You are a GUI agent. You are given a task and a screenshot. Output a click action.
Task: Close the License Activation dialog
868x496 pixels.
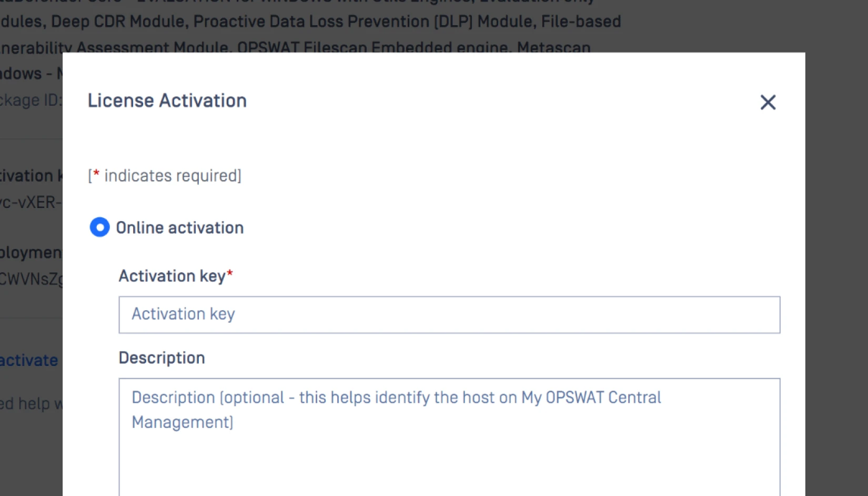coord(768,102)
